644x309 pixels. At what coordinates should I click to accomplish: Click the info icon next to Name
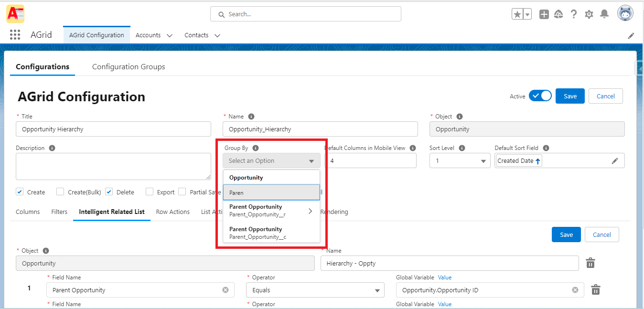251,117
